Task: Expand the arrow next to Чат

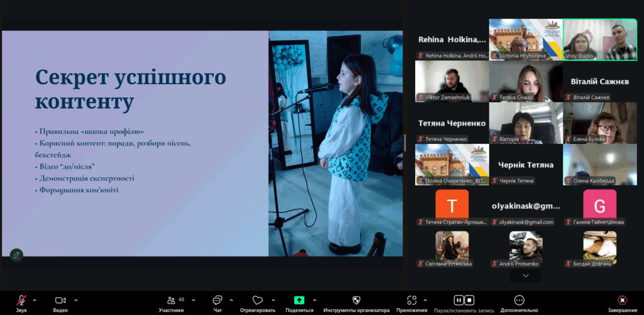Action: (231, 300)
